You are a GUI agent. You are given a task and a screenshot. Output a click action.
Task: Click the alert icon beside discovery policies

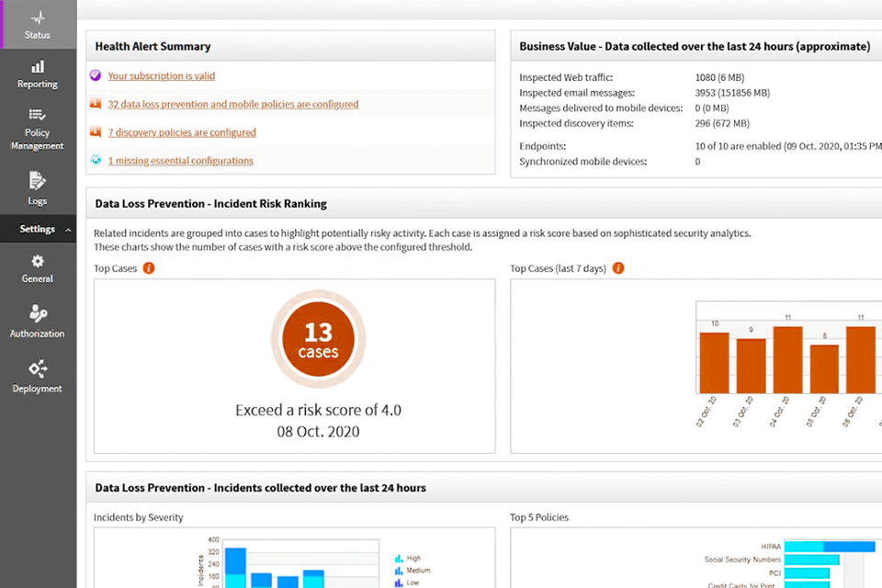(x=96, y=131)
